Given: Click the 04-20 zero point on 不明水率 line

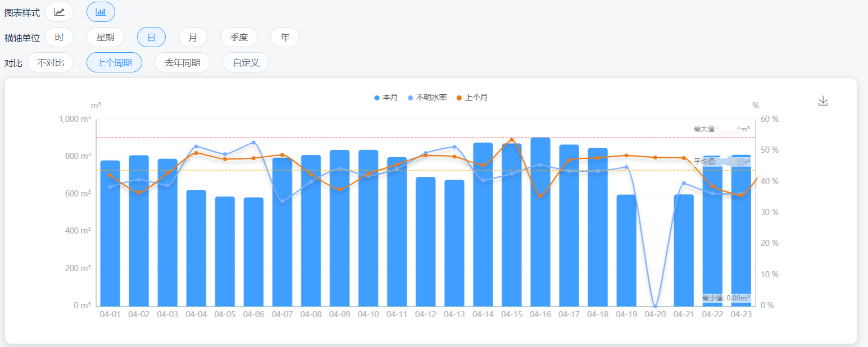Looking at the screenshot, I should coord(655,306).
